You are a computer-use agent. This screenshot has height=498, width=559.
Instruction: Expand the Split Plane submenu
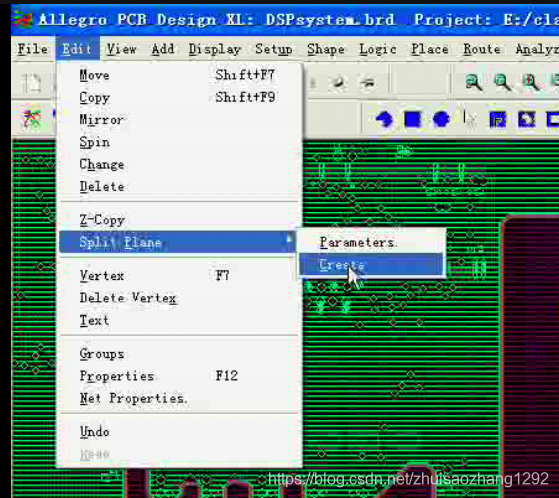click(178, 242)
